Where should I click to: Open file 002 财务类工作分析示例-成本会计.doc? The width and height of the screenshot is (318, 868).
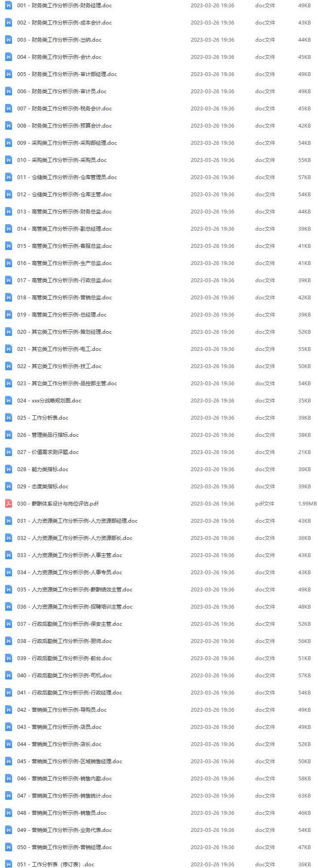64,23
